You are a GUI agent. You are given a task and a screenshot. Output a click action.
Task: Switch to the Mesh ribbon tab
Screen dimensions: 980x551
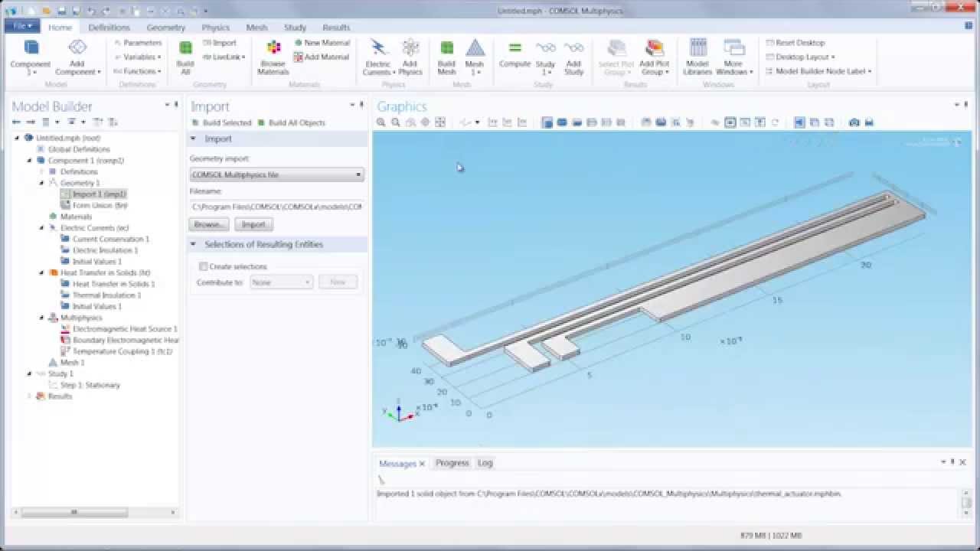coord(256,28)
